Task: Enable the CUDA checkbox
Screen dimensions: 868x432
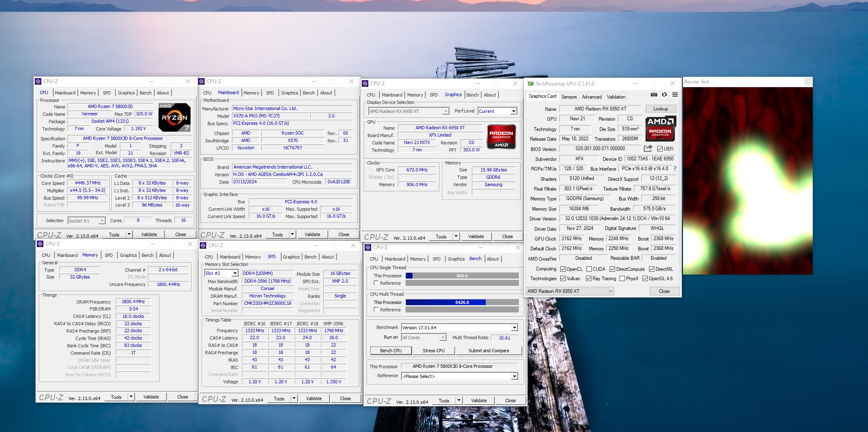Action: coord(589,269)
